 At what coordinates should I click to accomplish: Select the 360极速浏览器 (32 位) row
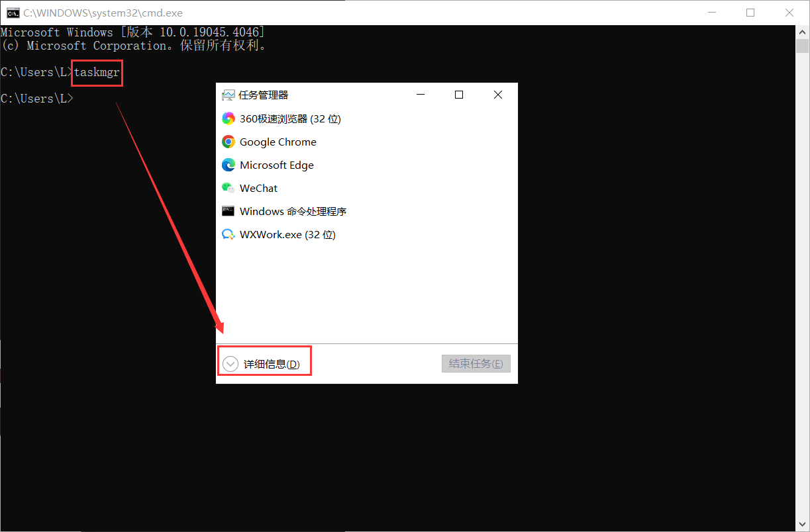click(367, 118)
